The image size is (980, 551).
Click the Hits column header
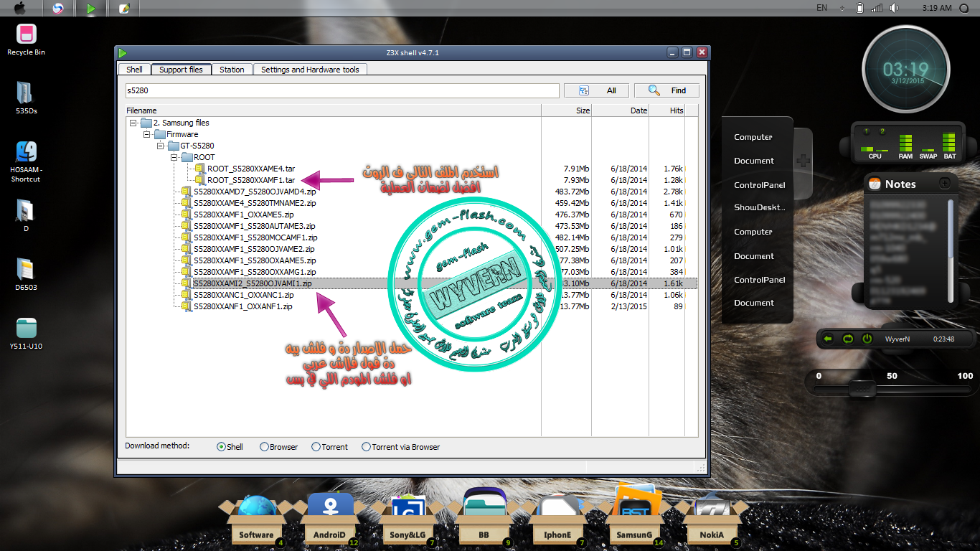click(667, 110)
